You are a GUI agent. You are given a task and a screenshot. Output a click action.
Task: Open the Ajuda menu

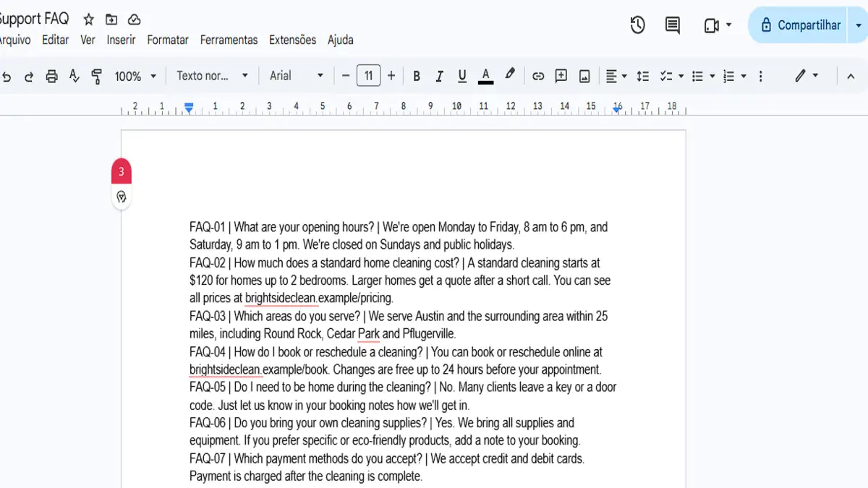click(x=340, y=40)
